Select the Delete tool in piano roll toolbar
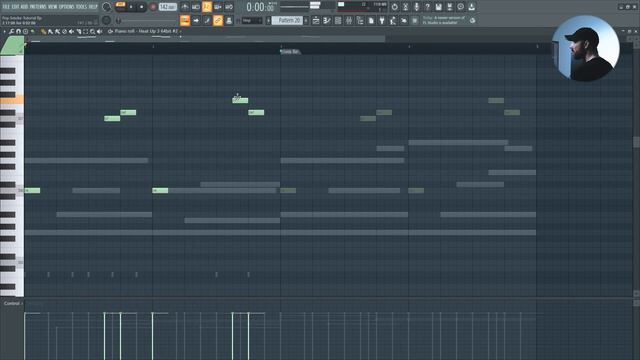640x360 pixels. pos(64,31)
